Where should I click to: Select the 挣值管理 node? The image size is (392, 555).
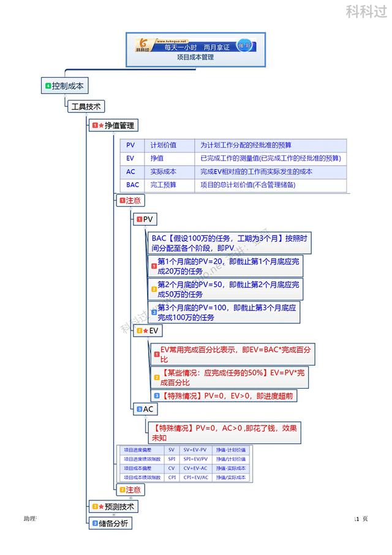pyautogui.click(x=113, y=125)
